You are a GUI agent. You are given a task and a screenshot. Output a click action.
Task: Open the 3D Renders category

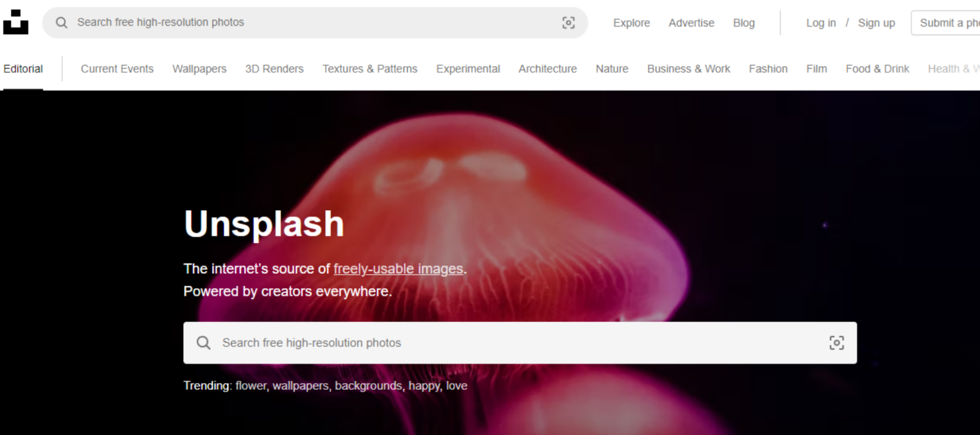click(x=274, y=69)
